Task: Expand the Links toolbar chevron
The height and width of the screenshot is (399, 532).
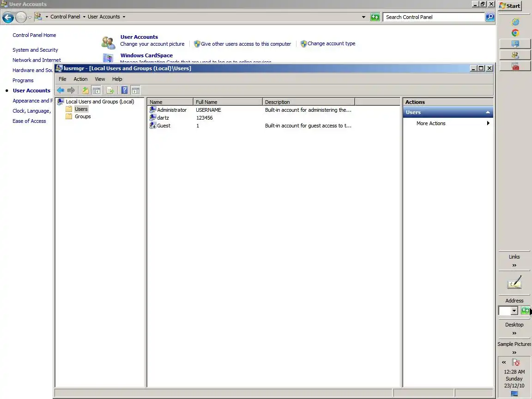Action: 514,266
